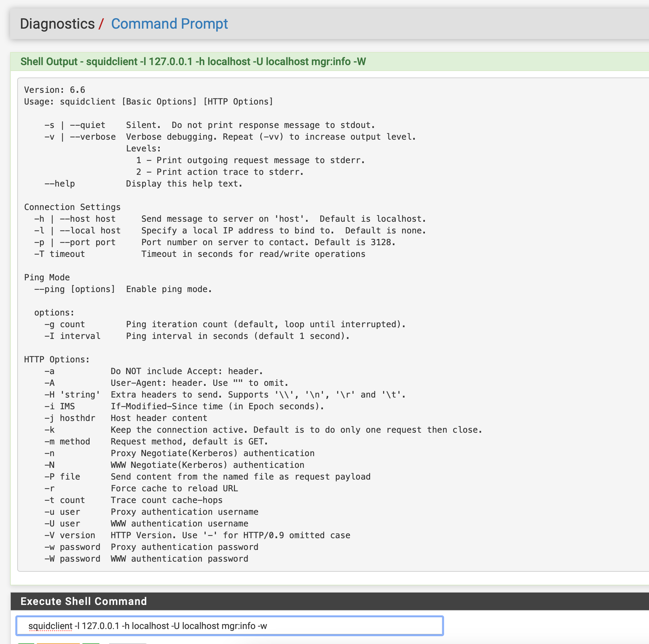Image resolution: width=649 pixels, height=644 pixels.
Task: Click '-r Force cache to reload URL' line
Action: (x=141, y=489)
